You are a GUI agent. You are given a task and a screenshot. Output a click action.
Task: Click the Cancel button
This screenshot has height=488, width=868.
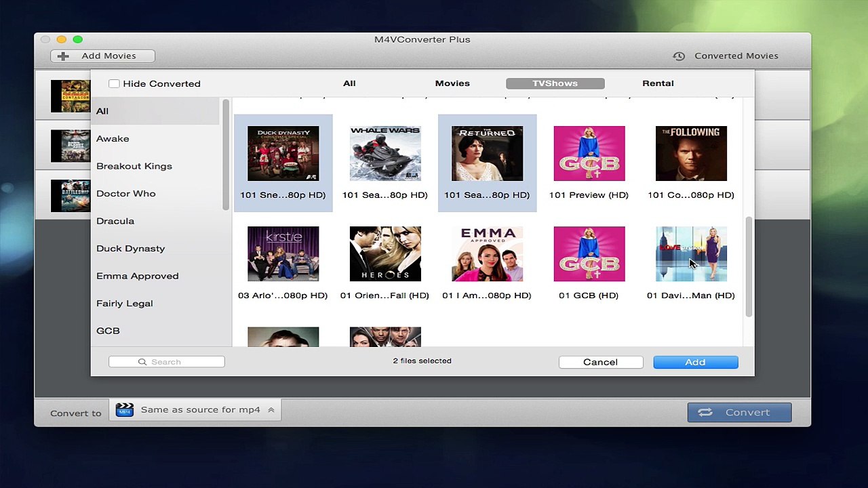click(x=601, y=362)
